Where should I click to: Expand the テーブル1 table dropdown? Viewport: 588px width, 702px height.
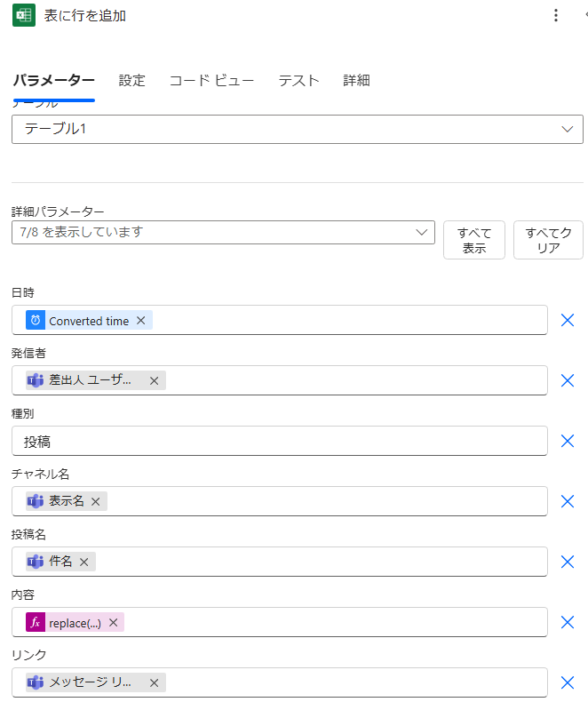coord(568,130)
